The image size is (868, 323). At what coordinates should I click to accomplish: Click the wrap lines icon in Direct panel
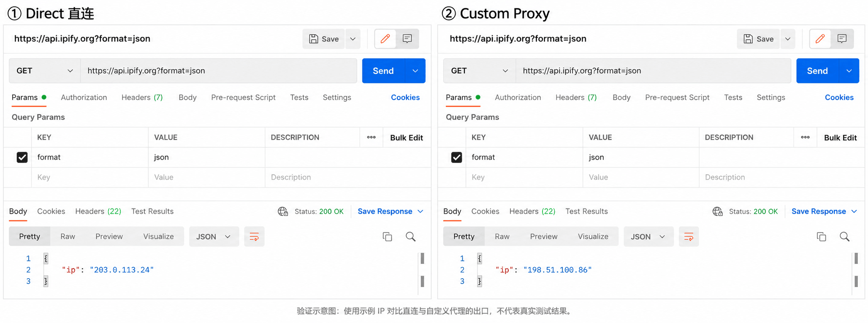tap(254, 236)
